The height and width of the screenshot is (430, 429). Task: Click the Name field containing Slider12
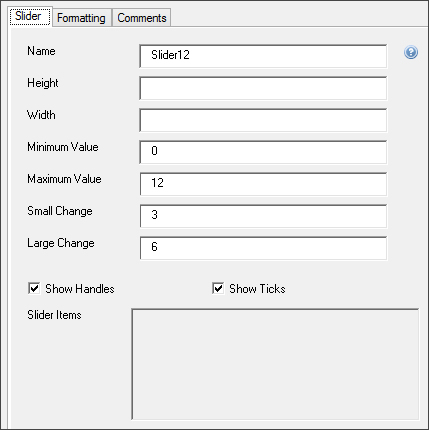click(263, 56)
